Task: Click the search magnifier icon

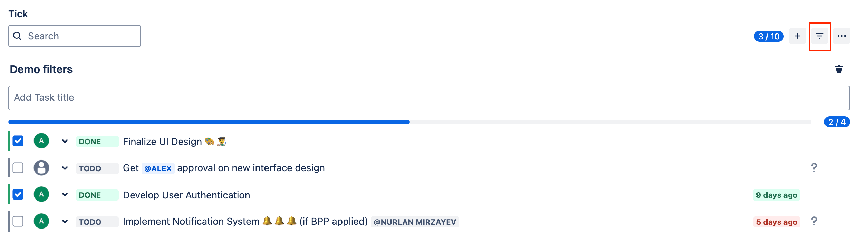Action: tap(17, 36)
